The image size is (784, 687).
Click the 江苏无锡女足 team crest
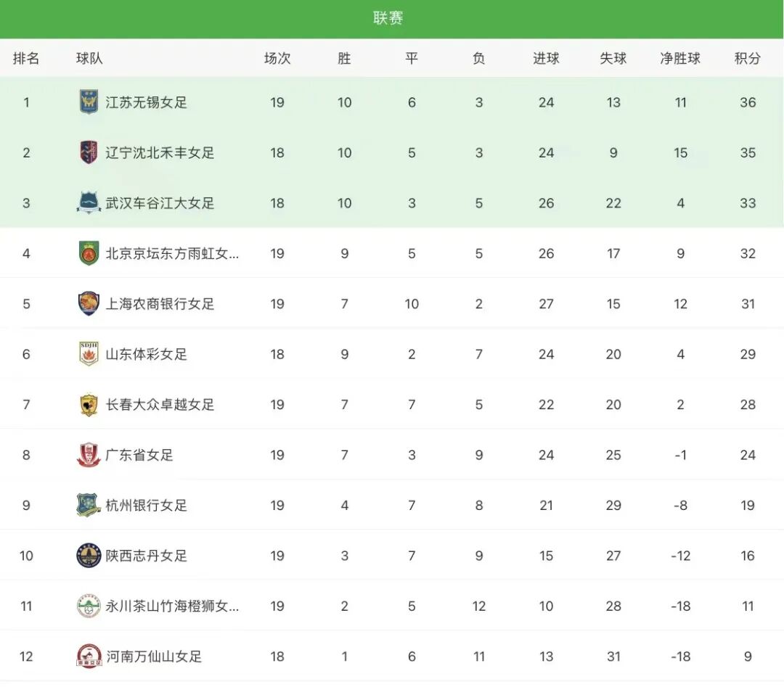(89, 102)
